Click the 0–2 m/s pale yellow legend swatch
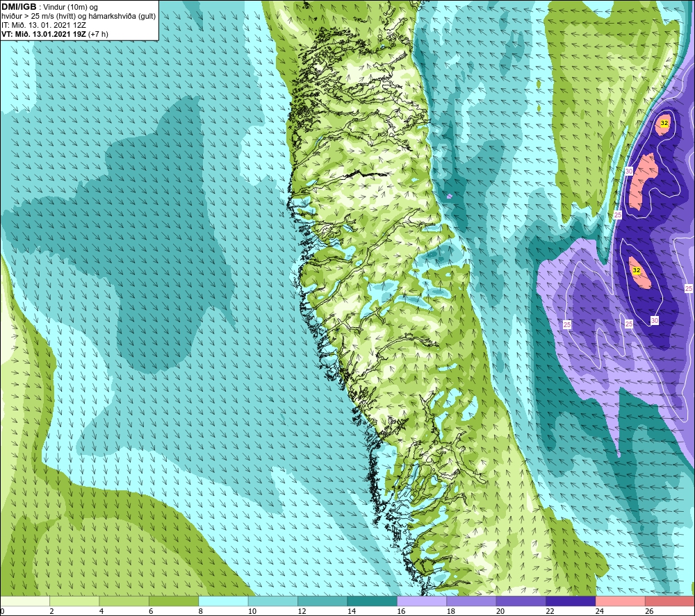The width and height of the screenshot is (695, 616). coord(25,601)
